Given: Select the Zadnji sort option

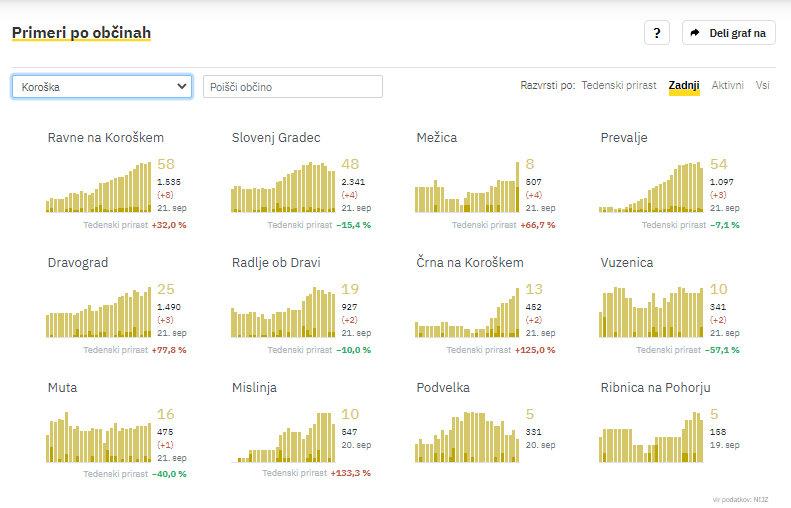Looking at the screenshot, I should point(684,86).
